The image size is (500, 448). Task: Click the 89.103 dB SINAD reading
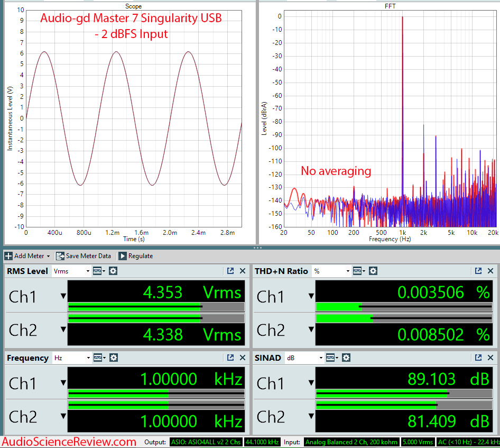[448, 379]
